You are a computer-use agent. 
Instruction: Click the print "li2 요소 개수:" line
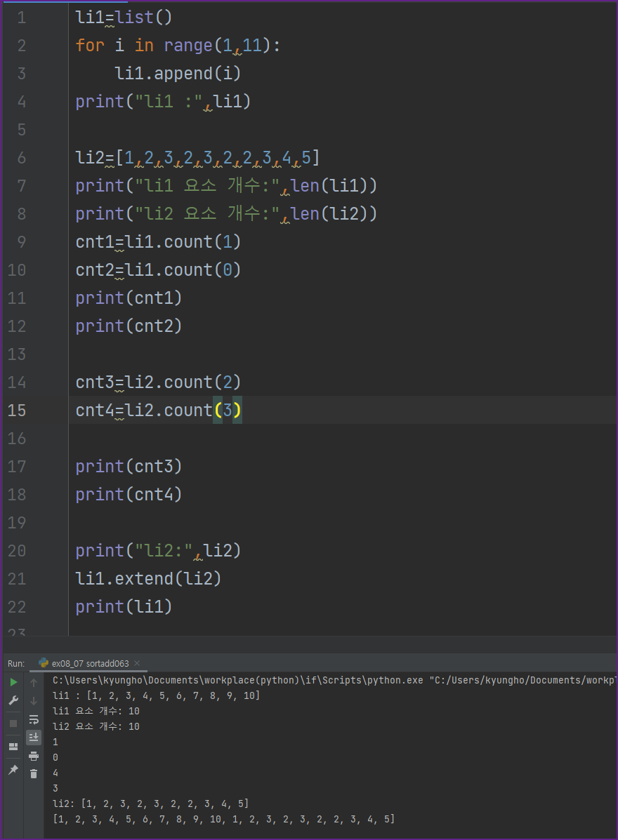pos(226,214)
